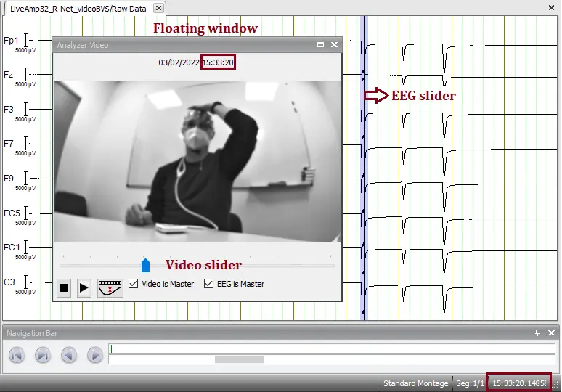Open the tab list dropdown arrow
562x392 pixels.
coord(539,9)
